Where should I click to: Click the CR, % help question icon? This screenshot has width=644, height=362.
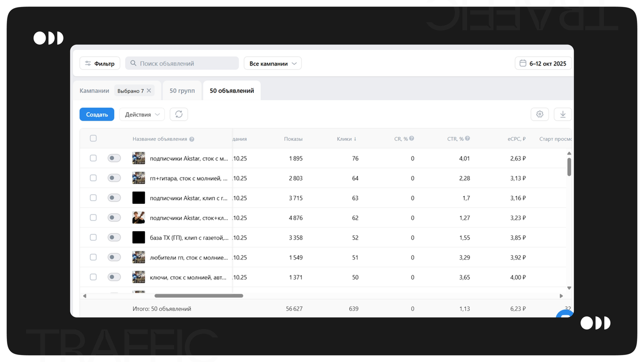tap(412, 138)
